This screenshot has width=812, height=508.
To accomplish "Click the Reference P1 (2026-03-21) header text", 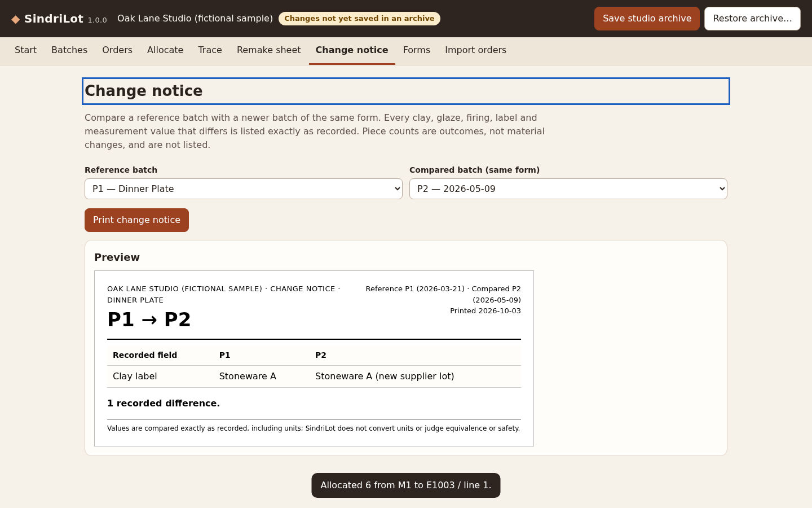I will [x=415, y=289].
